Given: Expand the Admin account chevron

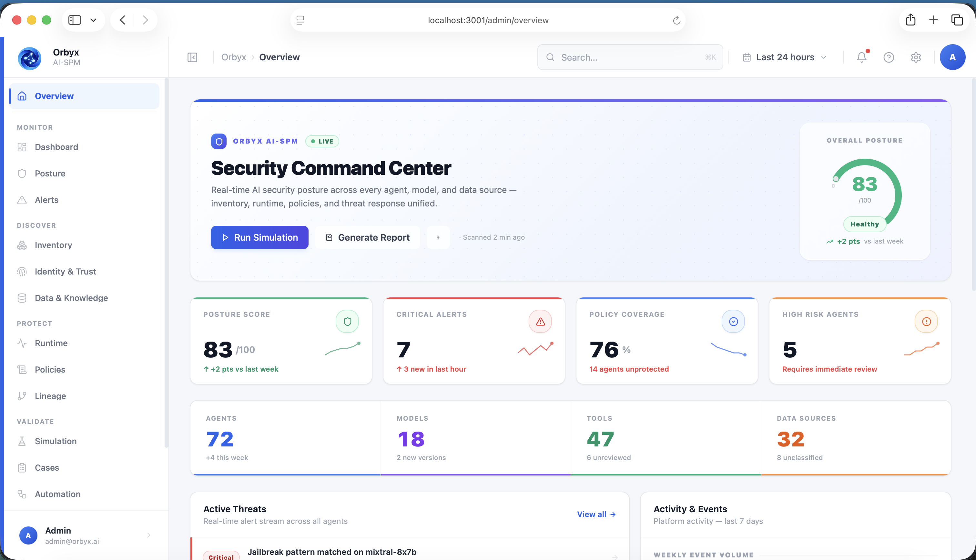Looking at the screenshot, I should (x=148, y=535).
